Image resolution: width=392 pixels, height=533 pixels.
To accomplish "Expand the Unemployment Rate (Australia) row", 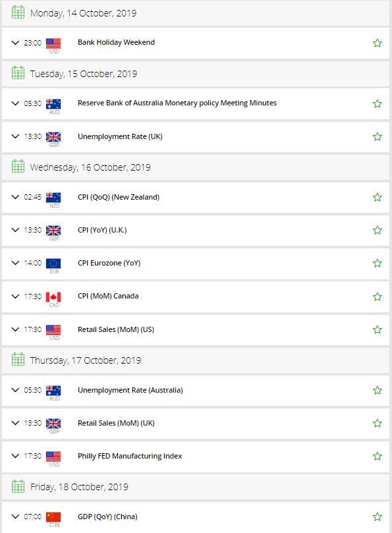I will point(15,390).
